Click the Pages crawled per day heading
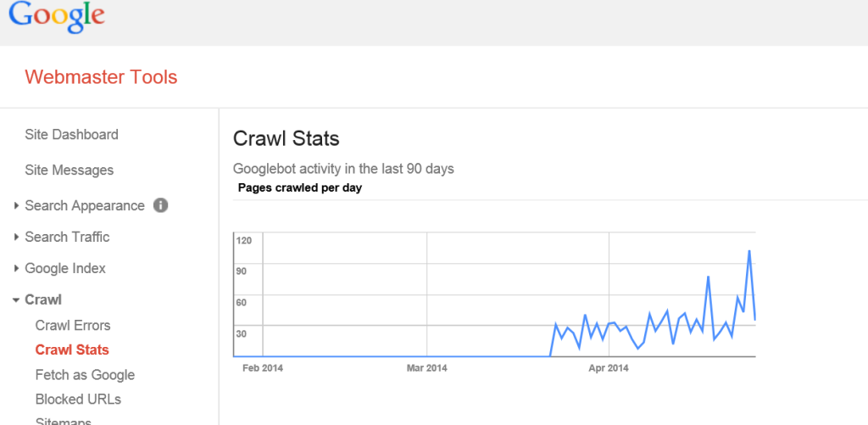Screen dimensions: 868x425 pyautogui.click(x=300, y=187)
